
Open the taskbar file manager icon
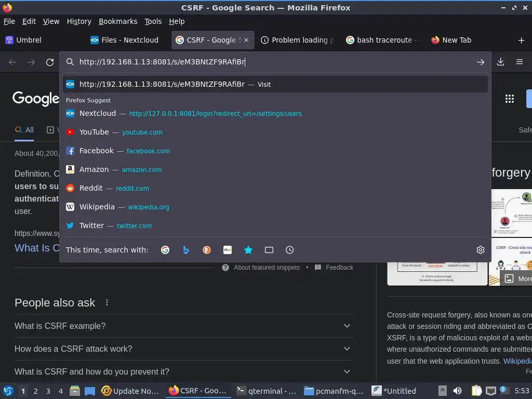click(x=75, y=391)
